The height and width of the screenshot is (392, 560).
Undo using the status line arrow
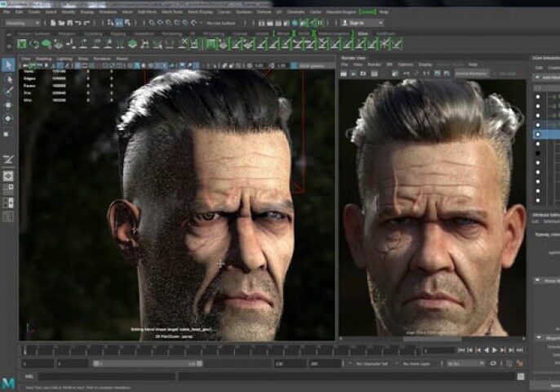(78, 23)
